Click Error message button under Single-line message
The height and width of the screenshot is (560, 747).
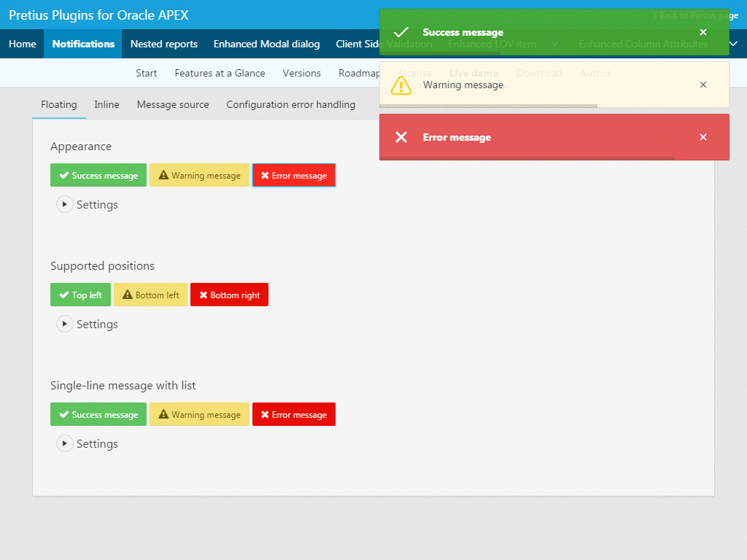coord(294,414)
